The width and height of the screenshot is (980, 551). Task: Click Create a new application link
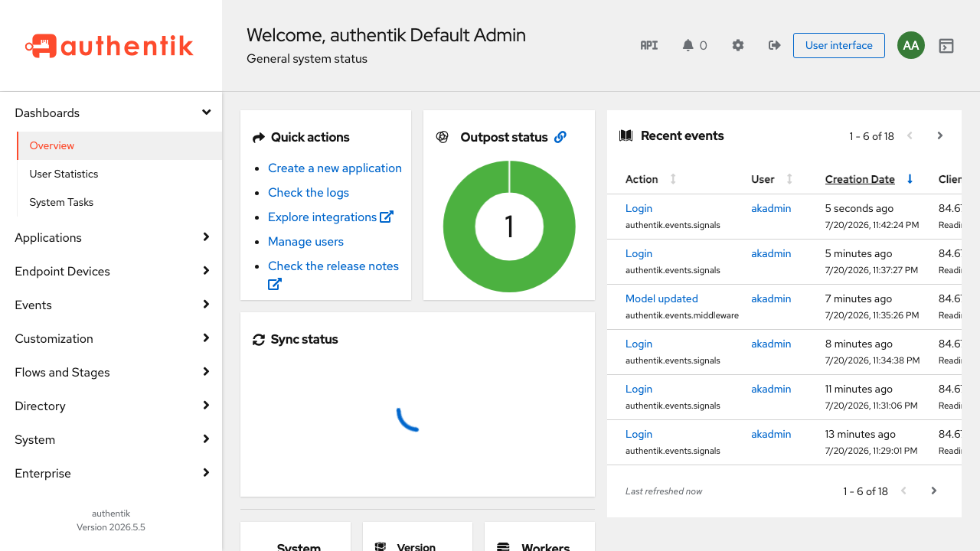pos(335,168)
